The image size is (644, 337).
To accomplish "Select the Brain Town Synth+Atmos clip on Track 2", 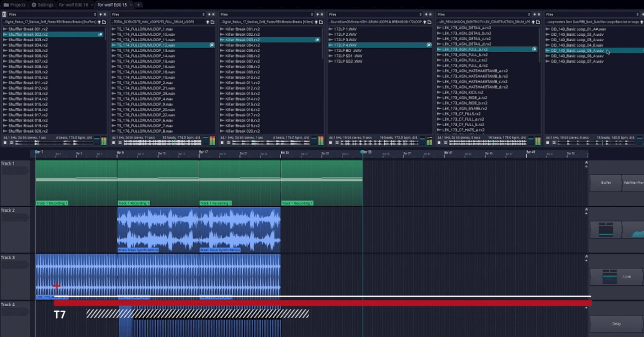I will (156, 229).
